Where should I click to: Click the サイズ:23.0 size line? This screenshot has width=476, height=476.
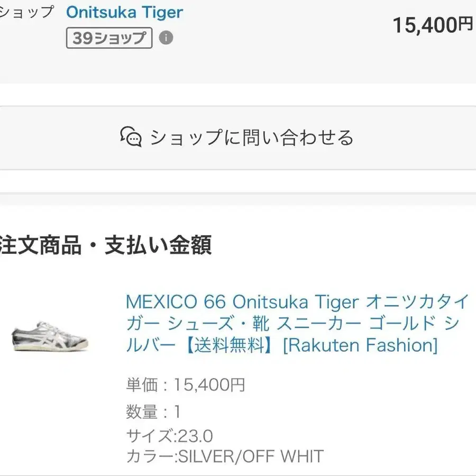[x=169, y=436]
